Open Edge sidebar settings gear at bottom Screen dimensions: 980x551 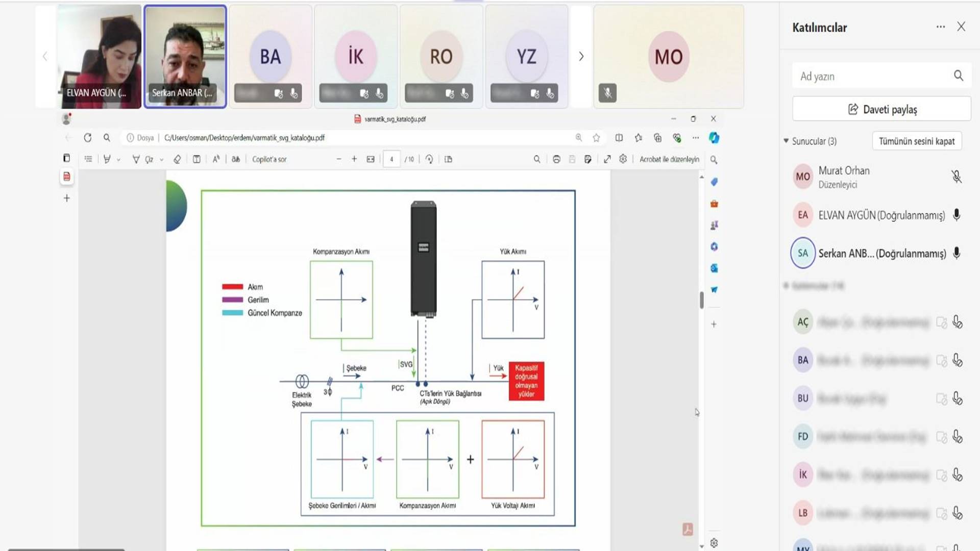[714, 543]
